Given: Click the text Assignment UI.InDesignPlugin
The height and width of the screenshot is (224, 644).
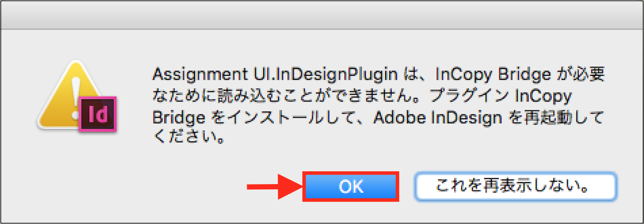Looking at the screenshot, I should [275, 75].
